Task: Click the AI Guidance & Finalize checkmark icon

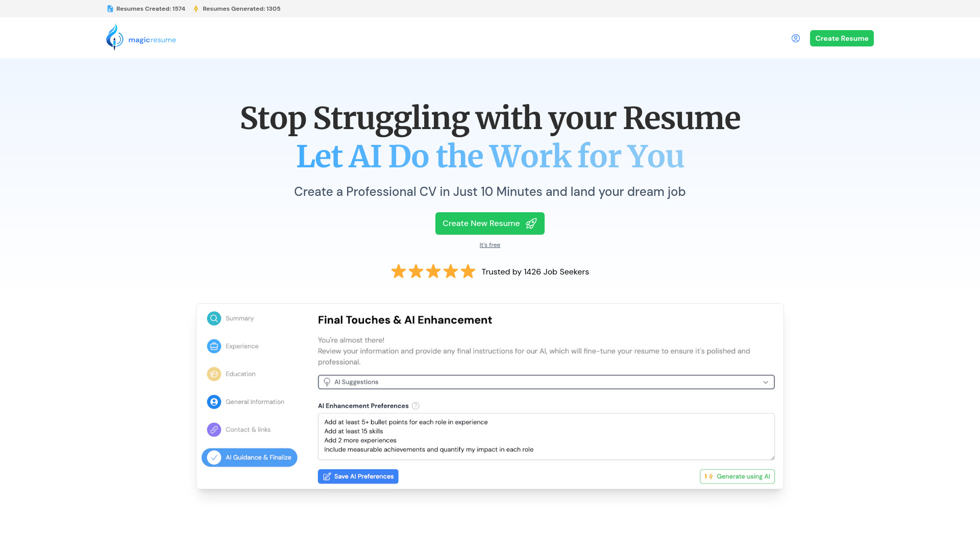Action: pyautogui.click(x=213, y=458)
